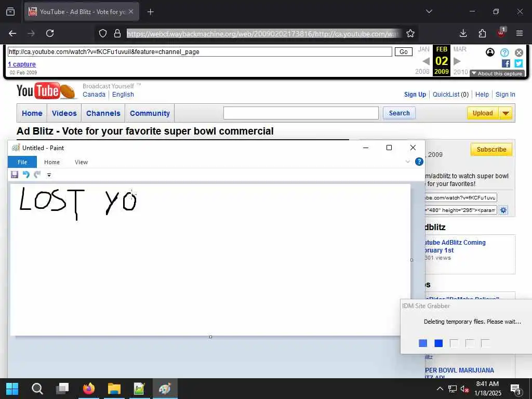
Task: Expand About this capture
Action: point(497,73)
